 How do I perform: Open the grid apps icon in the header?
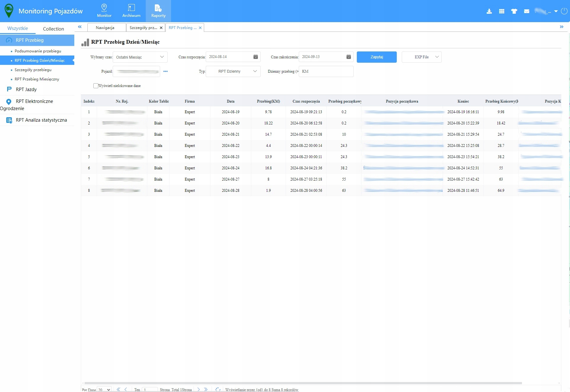502,11
